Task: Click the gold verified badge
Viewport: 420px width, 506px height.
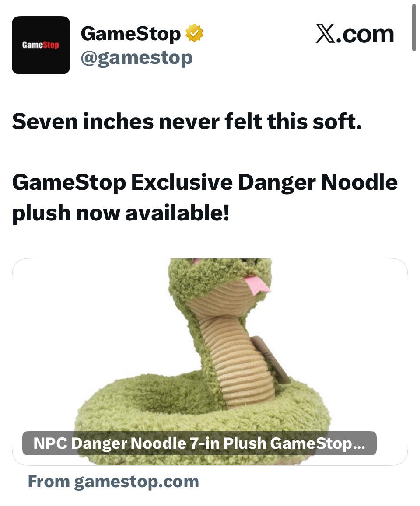Action: (194, 33)
